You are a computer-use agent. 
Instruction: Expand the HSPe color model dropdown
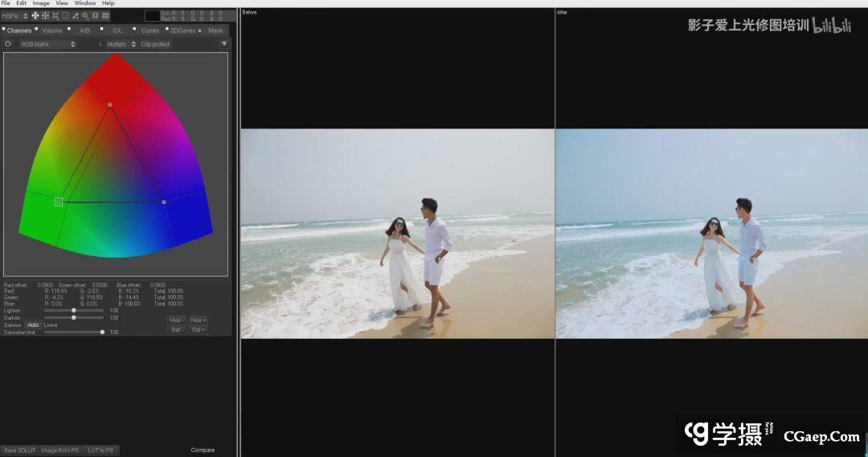coord(15,15)
